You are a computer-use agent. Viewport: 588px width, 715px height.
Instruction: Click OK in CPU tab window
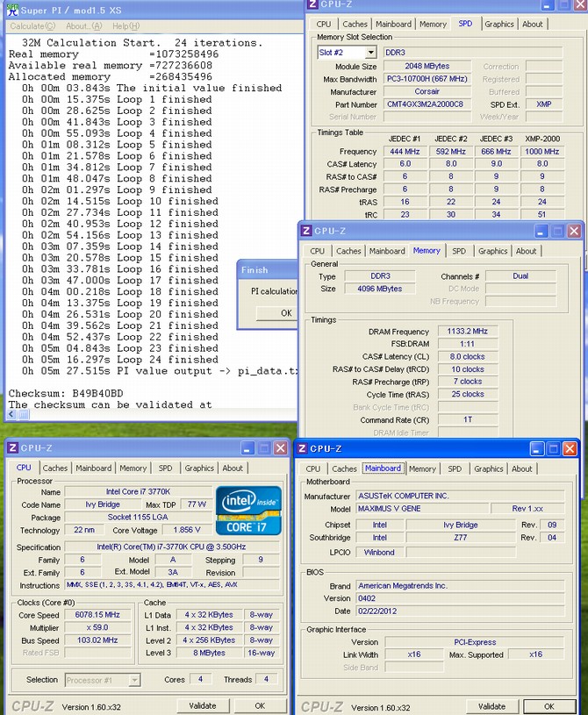[x=260, y=706]
